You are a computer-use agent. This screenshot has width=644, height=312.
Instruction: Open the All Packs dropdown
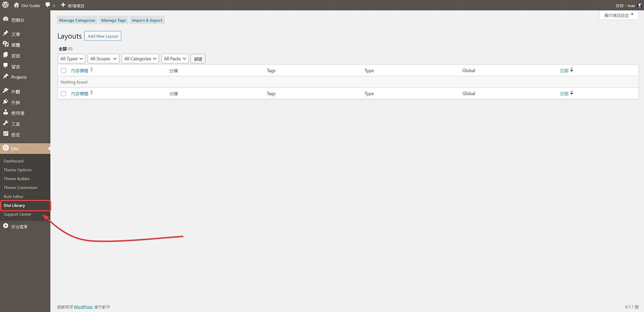tap(175, 59)
